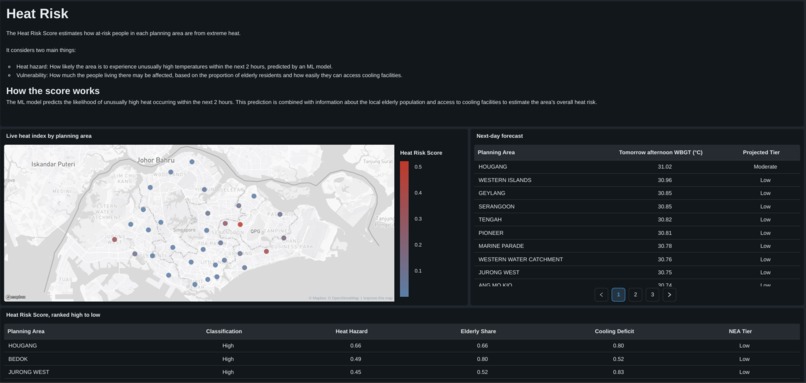Sort by Projected Tier column header
806x383 pixels.
(x=761, y=153)
